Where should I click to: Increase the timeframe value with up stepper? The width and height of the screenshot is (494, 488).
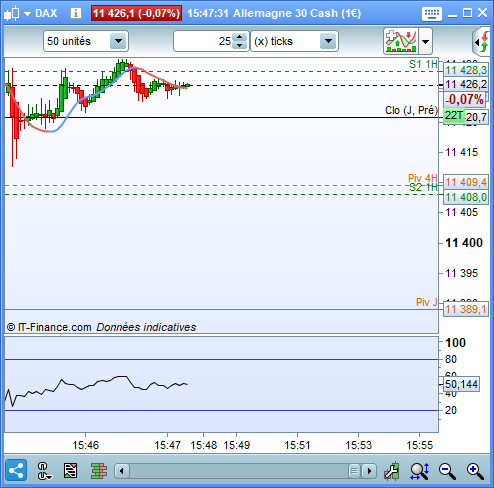[240, 37]
